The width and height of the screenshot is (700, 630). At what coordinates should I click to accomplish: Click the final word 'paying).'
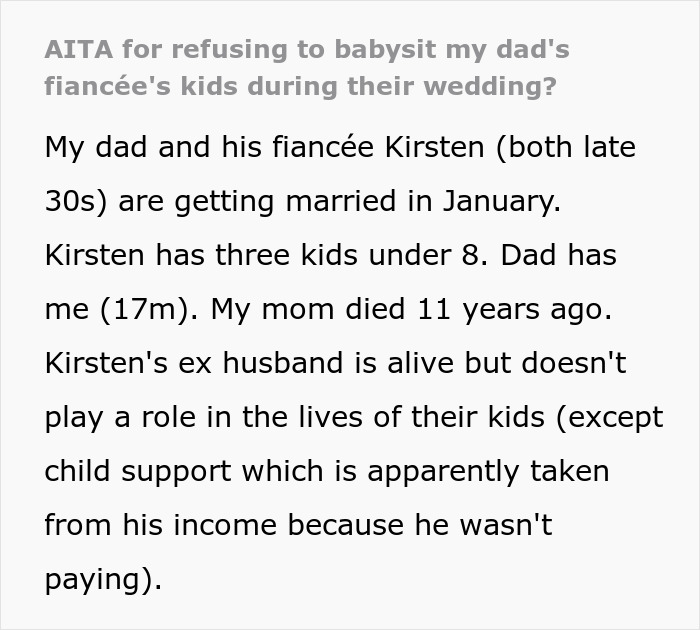click(x=102, y=580)
